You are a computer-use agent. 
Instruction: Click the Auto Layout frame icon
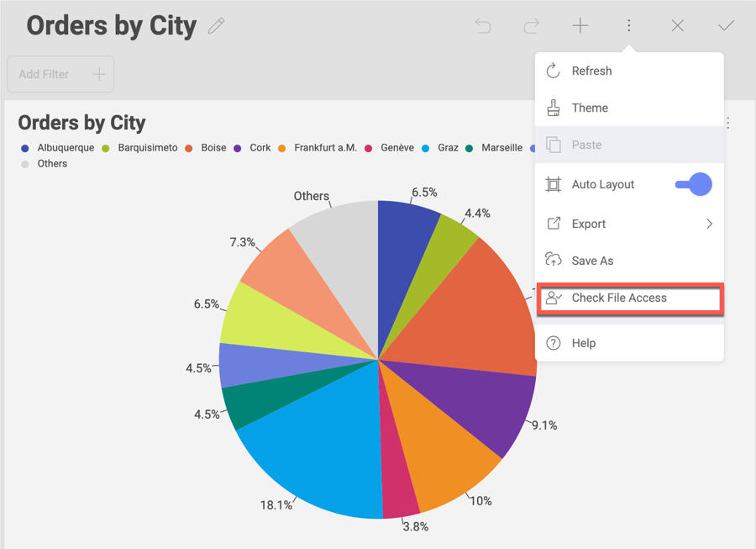553,184
